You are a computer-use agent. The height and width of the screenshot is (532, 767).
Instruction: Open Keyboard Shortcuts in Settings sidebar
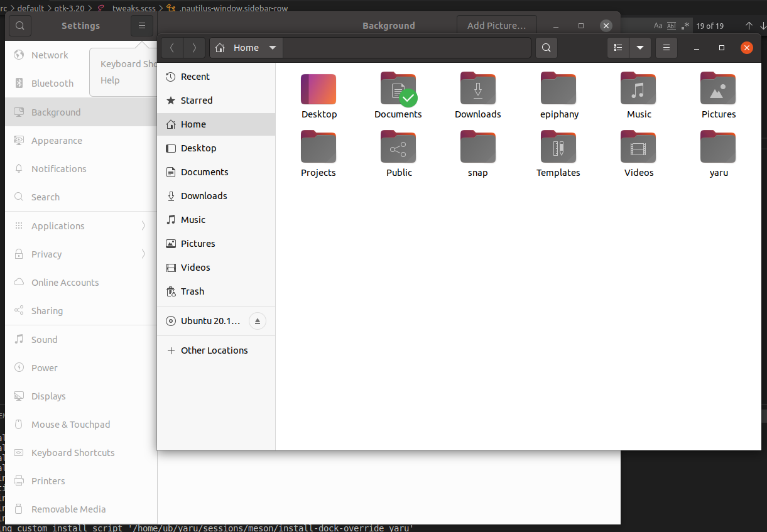point(81,453)
